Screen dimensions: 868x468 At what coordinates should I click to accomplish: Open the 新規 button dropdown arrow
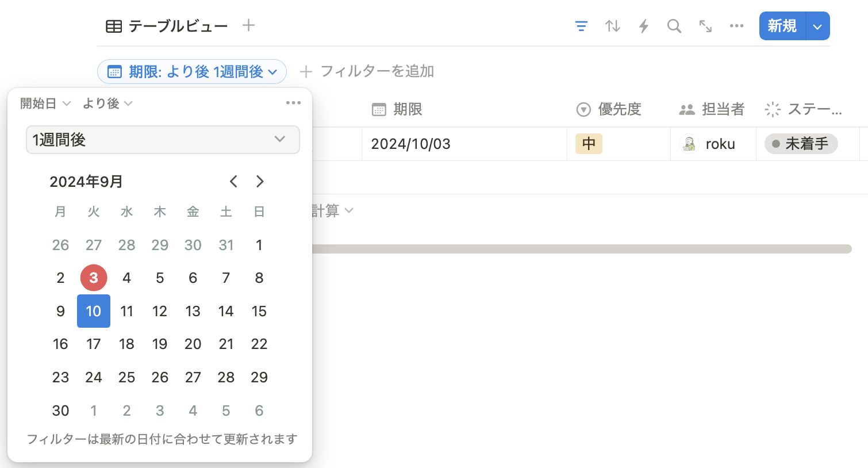(x=818, y=26)
